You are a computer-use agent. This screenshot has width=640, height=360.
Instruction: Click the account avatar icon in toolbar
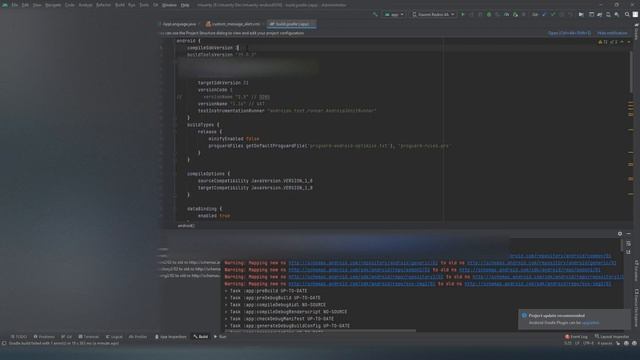click(x=636, y=15)
